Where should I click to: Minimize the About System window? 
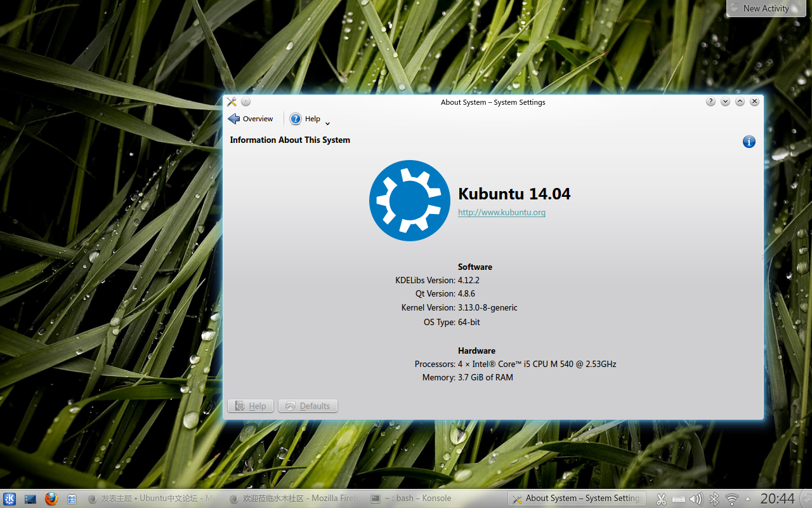pyautogui.click(x=725, y=102)
